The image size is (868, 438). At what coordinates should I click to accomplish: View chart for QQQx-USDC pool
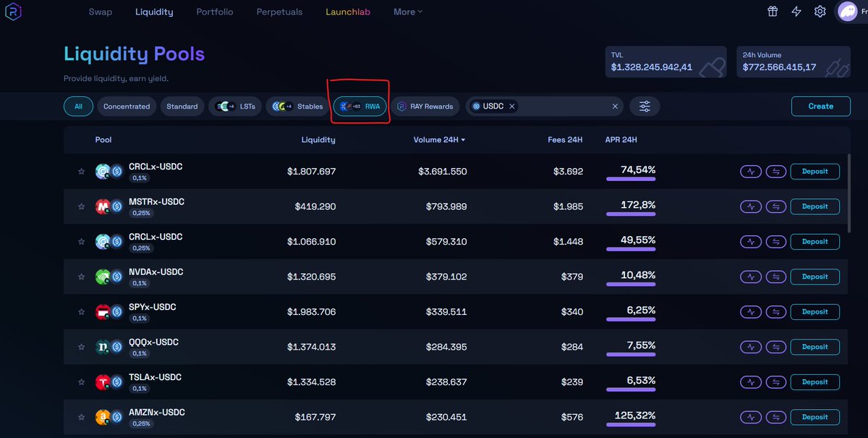coord(751,347)
